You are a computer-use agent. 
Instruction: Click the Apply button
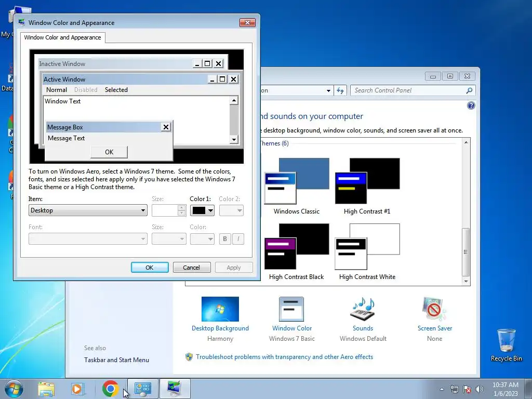coord(234,268)
